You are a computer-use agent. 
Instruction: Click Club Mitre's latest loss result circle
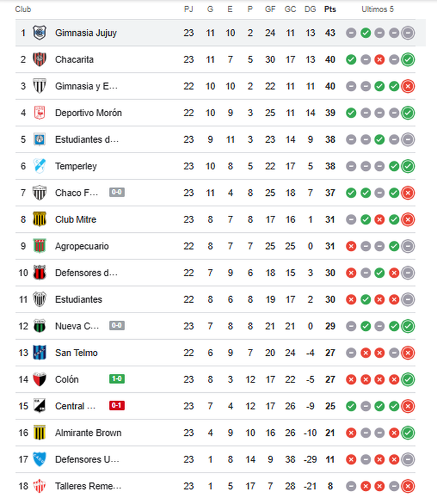click(408, 220)
